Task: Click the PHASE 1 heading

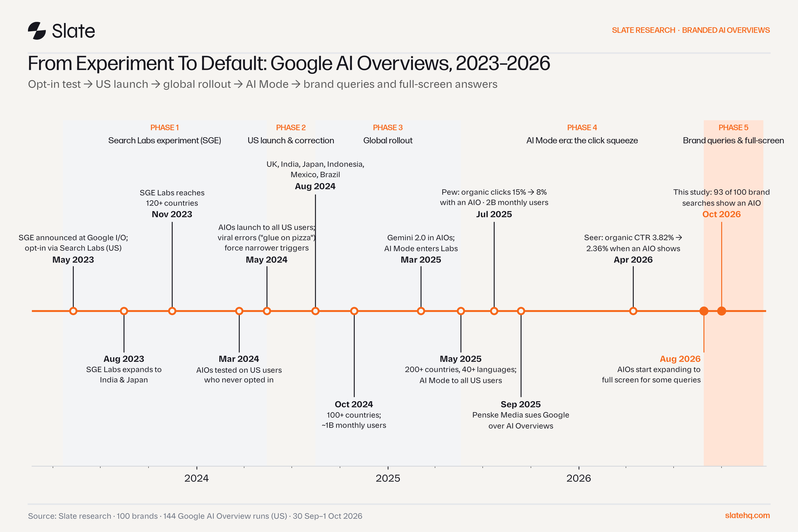Action: (165, 127)
